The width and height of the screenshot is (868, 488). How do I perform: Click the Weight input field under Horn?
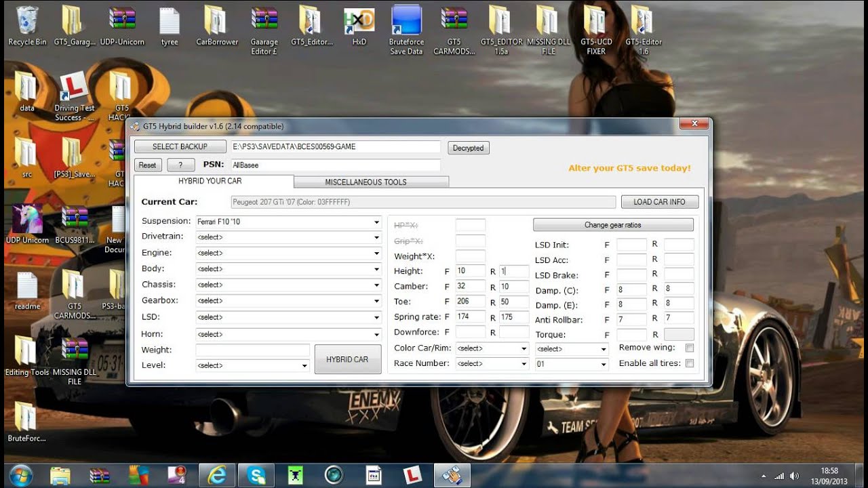click(x=252, y=350)
